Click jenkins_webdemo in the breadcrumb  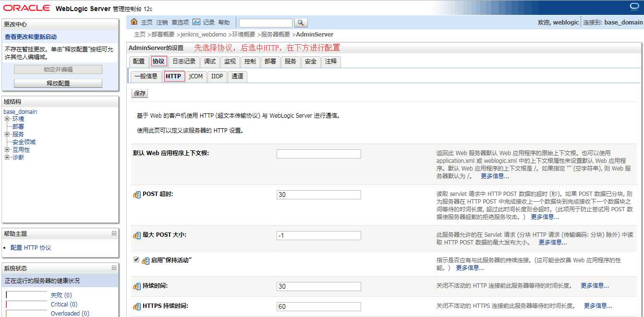pos(204,35)
